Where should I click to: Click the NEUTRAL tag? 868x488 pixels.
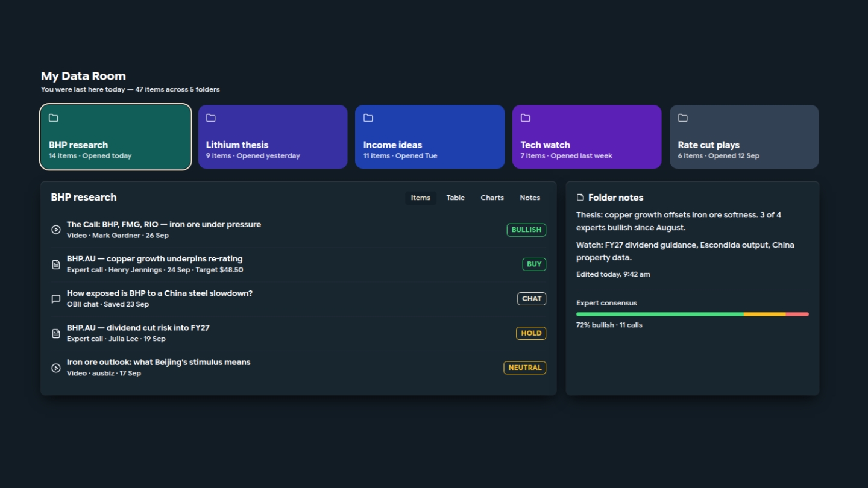point(525,368)
